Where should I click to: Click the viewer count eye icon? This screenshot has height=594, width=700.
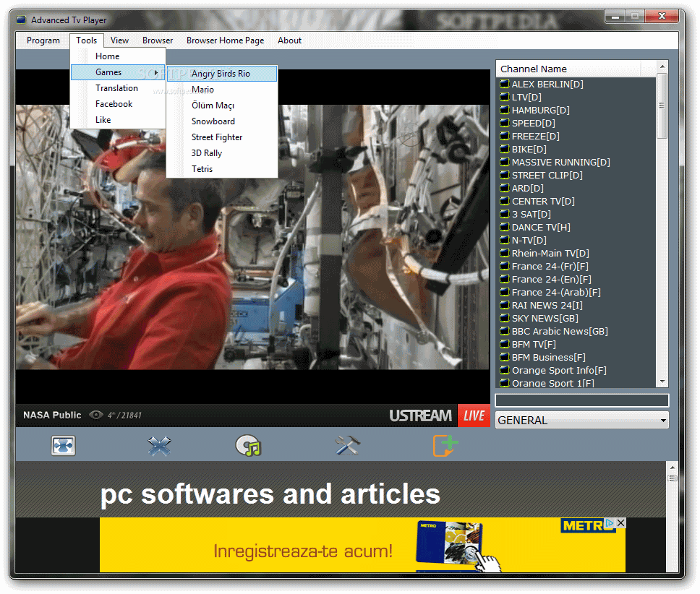[95, 416]
